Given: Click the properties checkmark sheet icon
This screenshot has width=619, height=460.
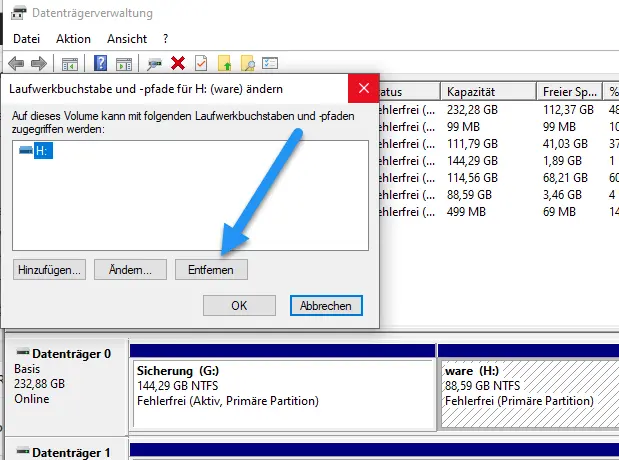Looking at the screenshot, I should pos(201,63).
